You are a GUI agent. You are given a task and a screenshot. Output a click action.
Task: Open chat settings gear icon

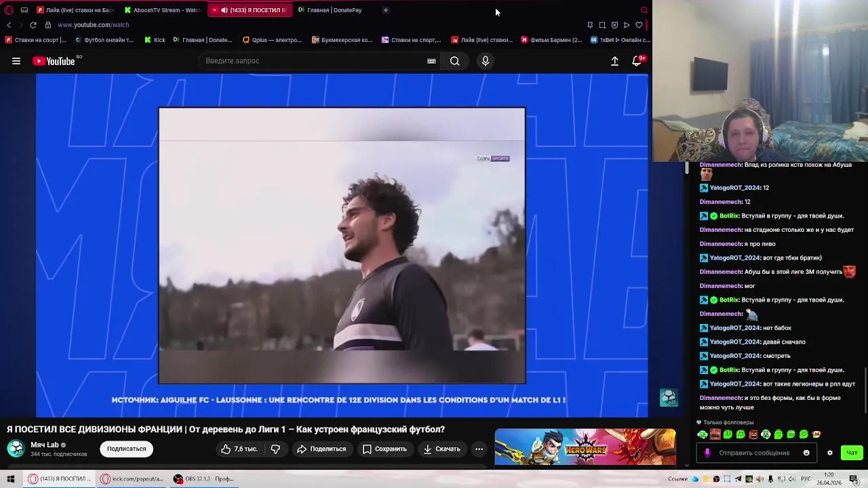(x=830, y=453)
